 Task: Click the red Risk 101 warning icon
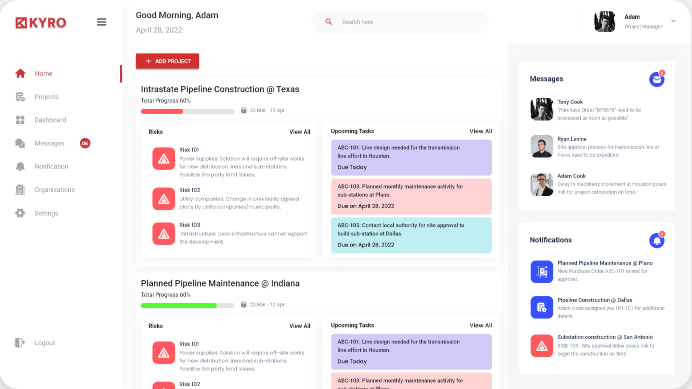[x=164, y=159]
